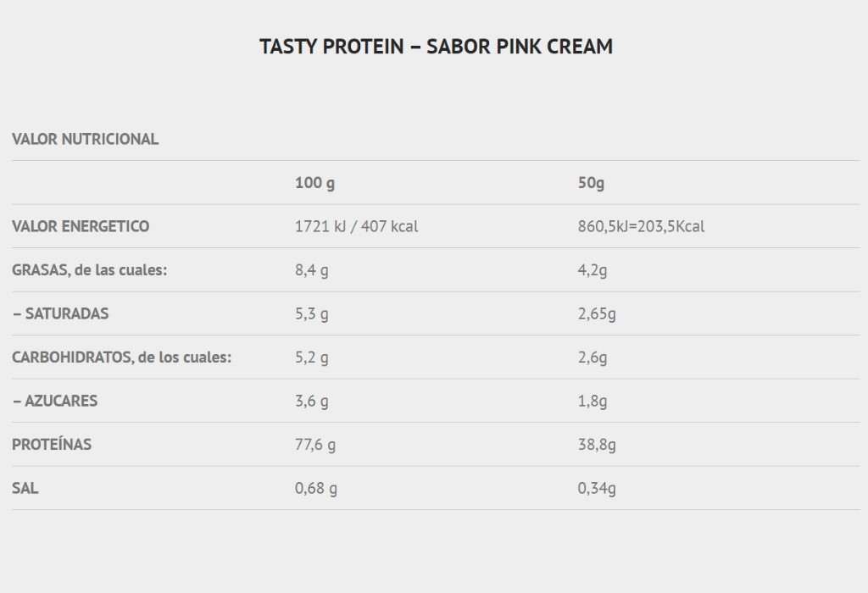
Task: Select the CARBOHIDRATOS, de los cuales label
Action: pos(122,357)
